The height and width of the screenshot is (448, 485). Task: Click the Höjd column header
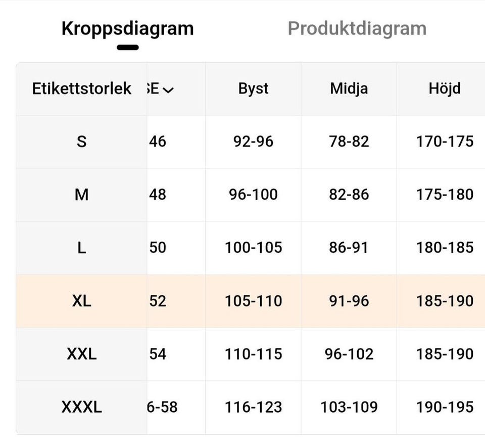point(444,89)
